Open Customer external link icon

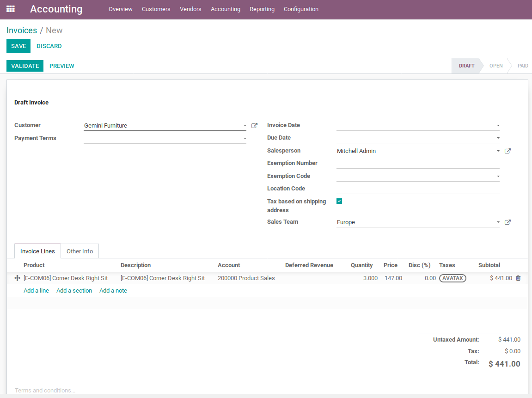254,126
